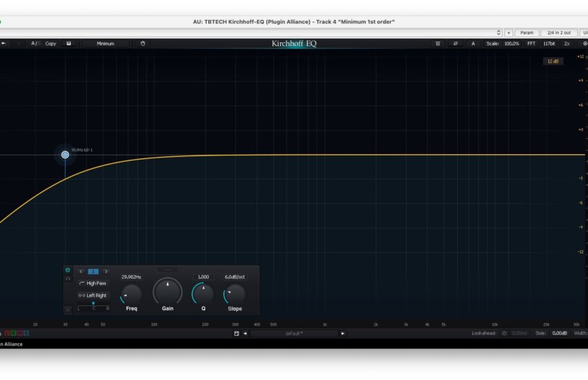Screen dimensions: 588x380
Task: Click the save preset disk icon
Action: coord(237,333)
